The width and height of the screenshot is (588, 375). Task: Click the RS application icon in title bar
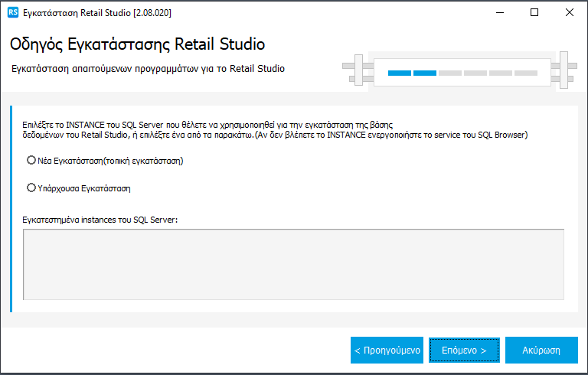coord(12,13)
